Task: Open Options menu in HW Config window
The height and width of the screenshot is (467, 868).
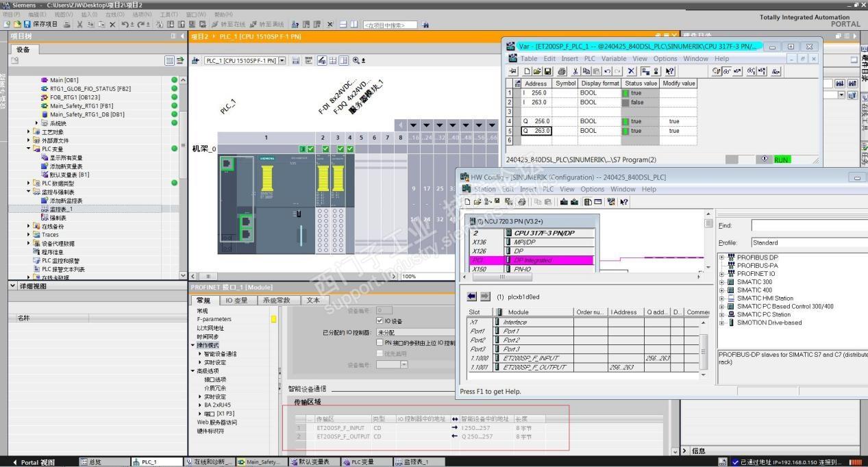Action: [x=593, y=189]
